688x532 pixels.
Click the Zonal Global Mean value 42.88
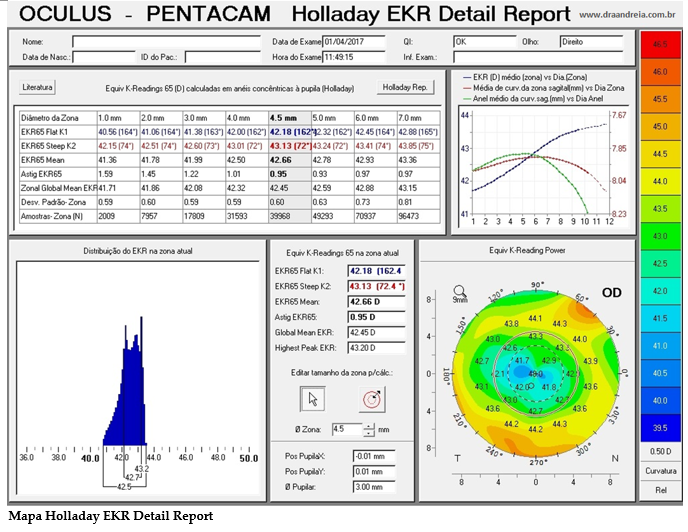[x=376, y=188]
